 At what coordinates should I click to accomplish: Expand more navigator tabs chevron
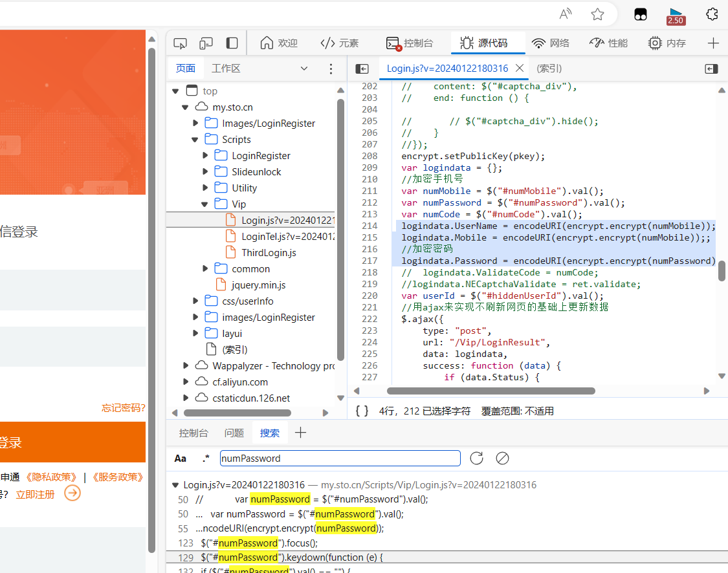pyautogui.click(x=304, y=69)
